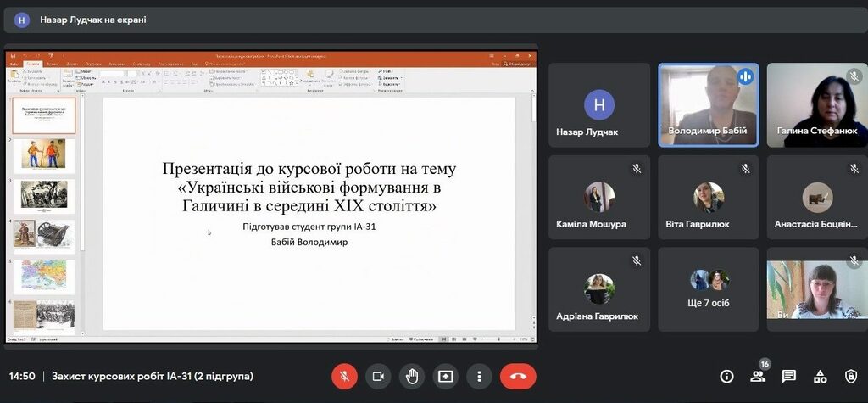Show the participants list icon
The width and height of the screenshot is (868, 403).
click(x=758, y=376)
